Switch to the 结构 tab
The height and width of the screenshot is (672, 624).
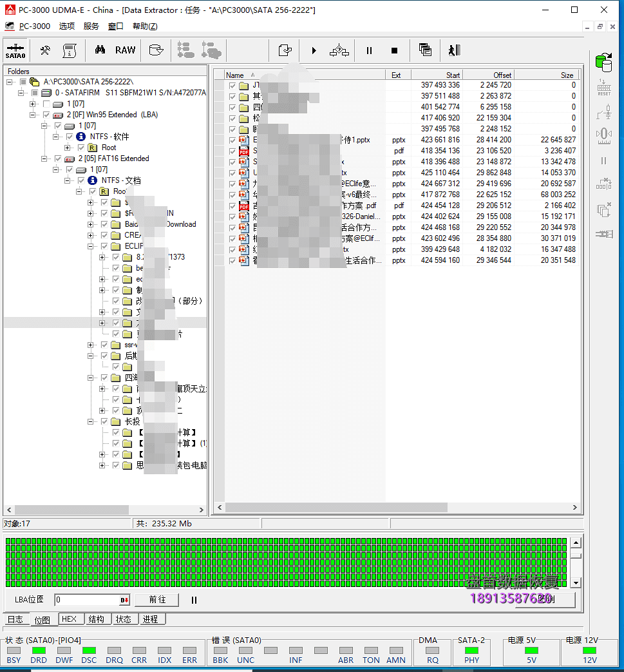pos(97,619)
